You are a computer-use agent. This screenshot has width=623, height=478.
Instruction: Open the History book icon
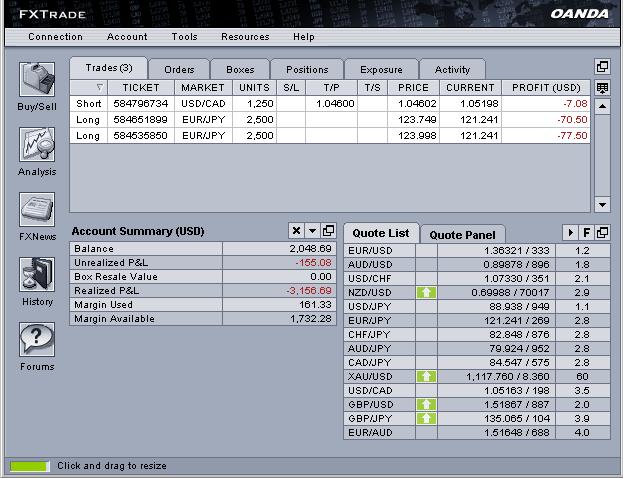click(37, 274)
